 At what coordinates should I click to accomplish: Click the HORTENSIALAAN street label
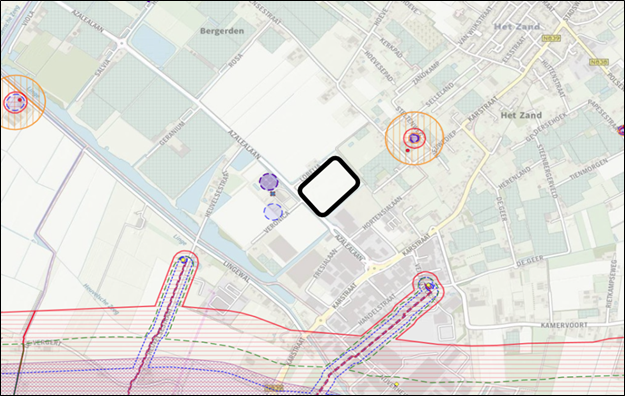pyautogui.click(x=382, y=213)
